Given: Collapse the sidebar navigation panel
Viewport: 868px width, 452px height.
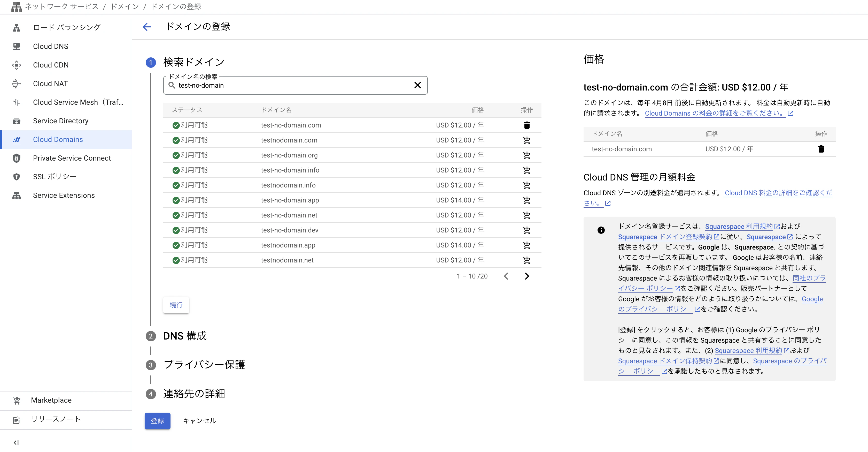Looking at the screenshot, I should 16,442.
